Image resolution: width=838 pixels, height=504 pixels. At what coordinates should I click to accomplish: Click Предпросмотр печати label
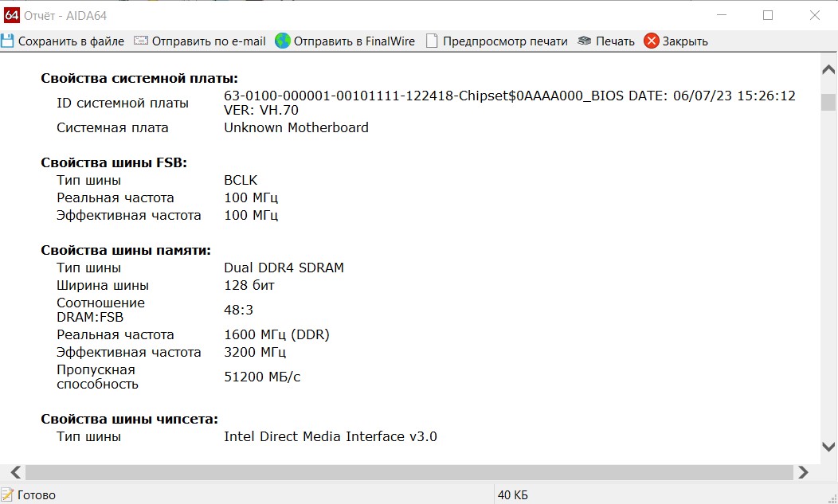click(505, 41)
